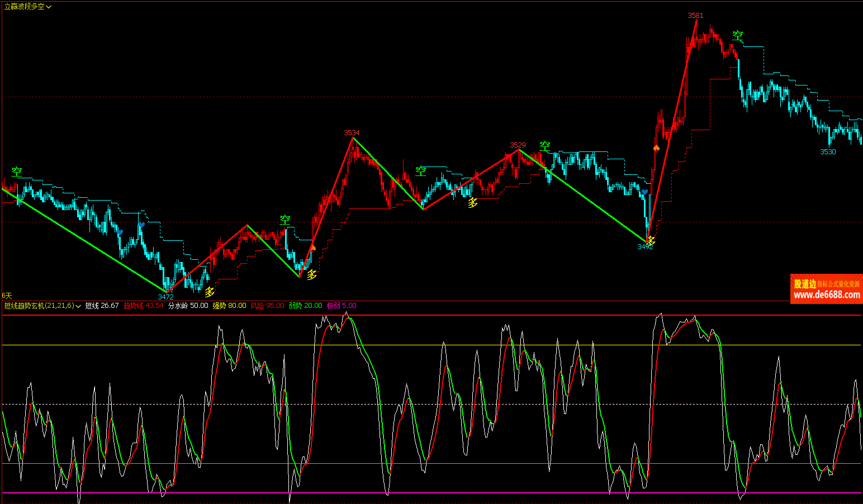Click the yellow 多 signal right of 3472
863x504 pixels.
click(x=210, y=292)
